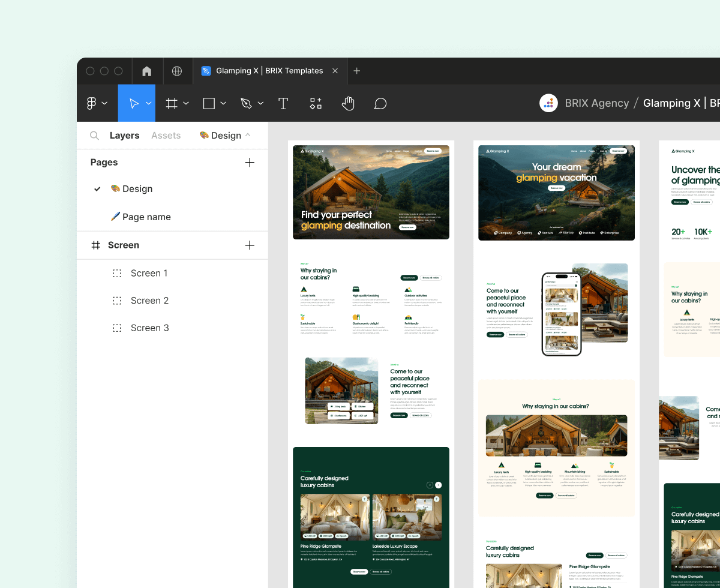Click the checkmark beside the Design page
The image size is (720, 588).
click(97, 188)
